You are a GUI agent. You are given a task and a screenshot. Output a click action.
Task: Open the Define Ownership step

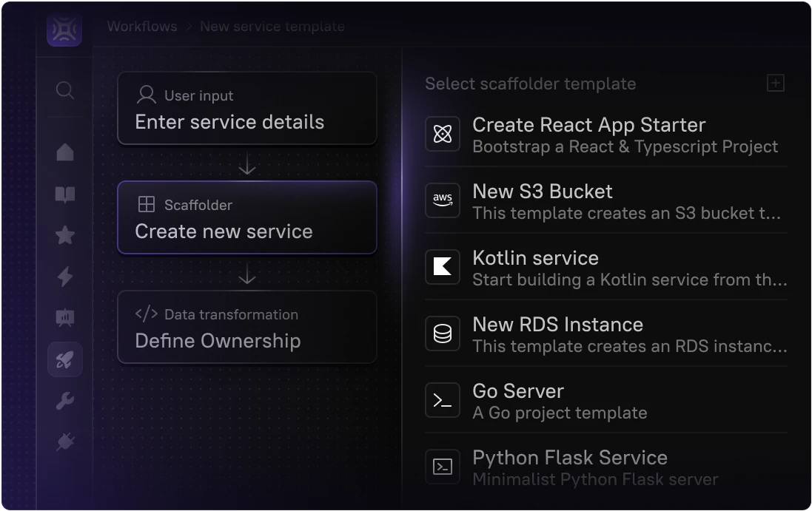click(x=246, y=328)
